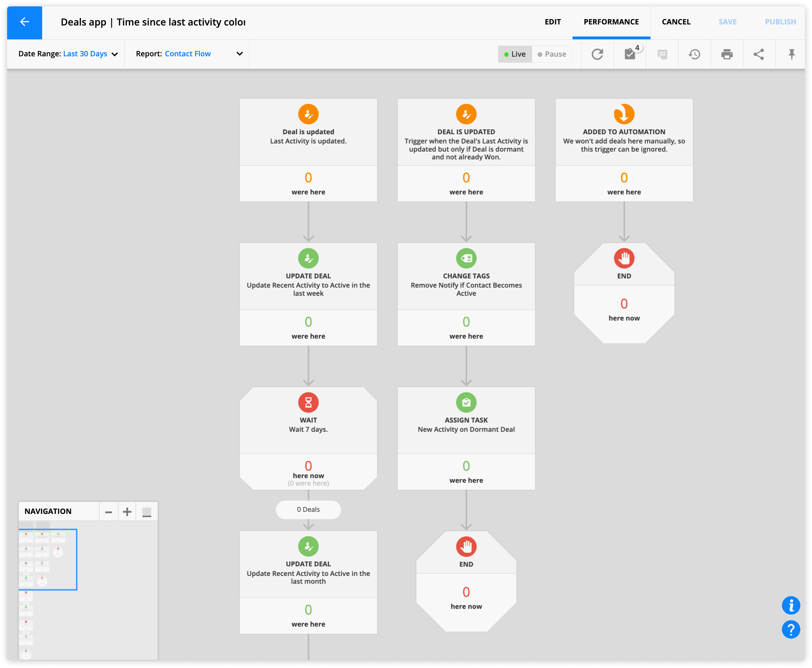Switch automation to Live
The height and width of the screenshot is (668, 812).
coord(515,54)
